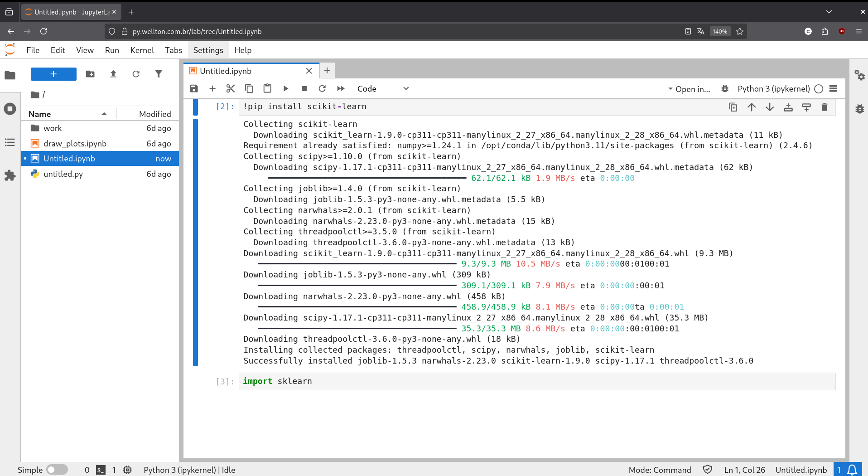Click the import sklearn code cell
868x476 pixels.
537,381
